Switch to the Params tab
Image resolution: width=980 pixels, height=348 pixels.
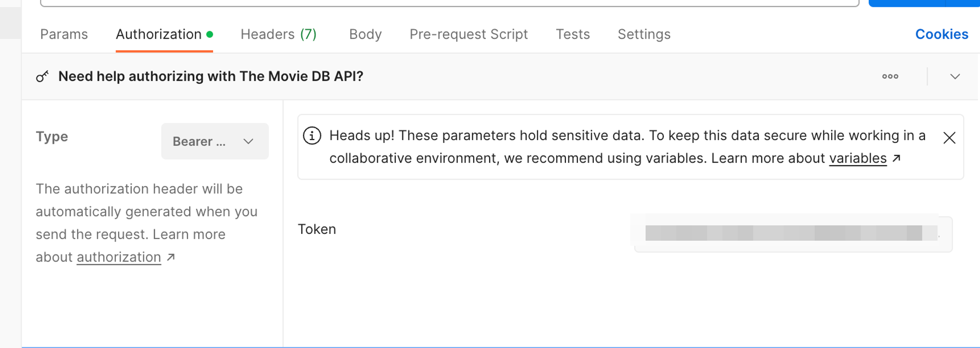coord(64,34)
